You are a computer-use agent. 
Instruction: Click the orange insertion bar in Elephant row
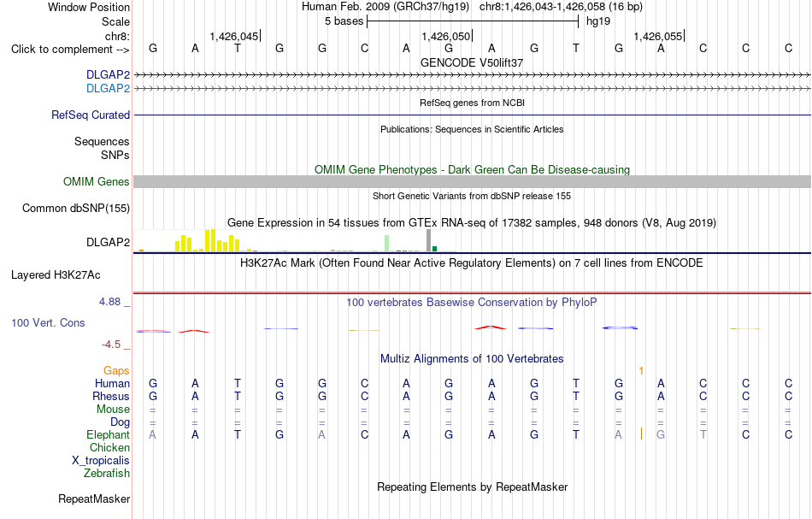click(642, 434)
